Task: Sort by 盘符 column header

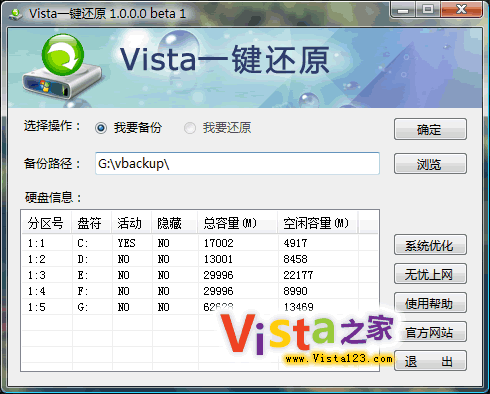Action: point(92,222)
